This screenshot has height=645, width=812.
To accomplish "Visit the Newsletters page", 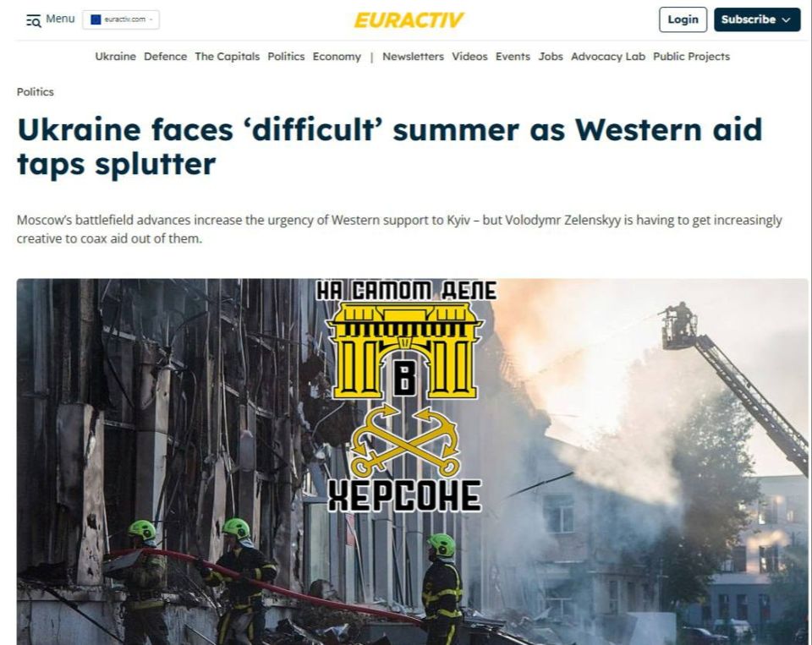I will point(413,57).
